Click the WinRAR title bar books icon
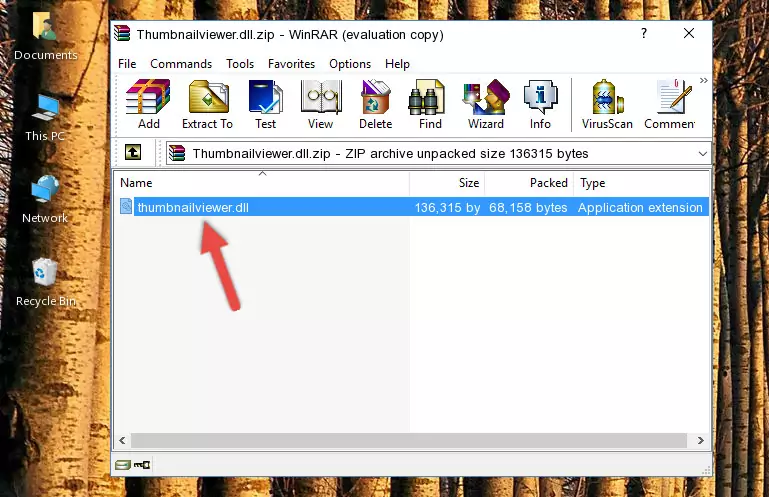 pyautogui.click(x=122, y=34)
